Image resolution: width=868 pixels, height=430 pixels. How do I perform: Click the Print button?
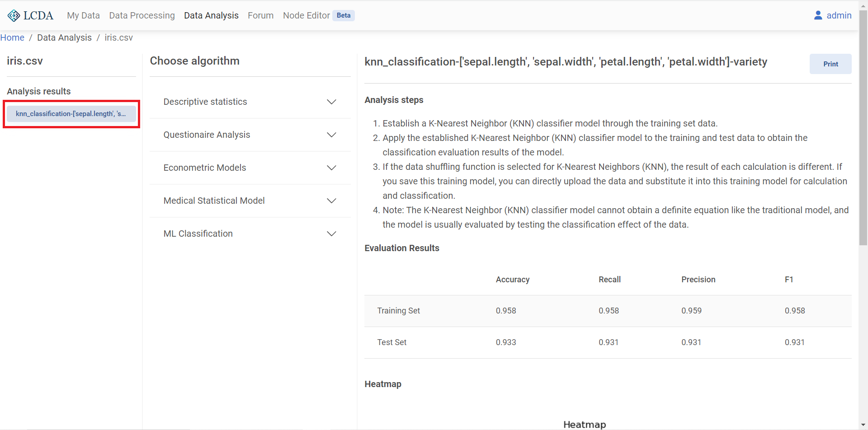830,64
